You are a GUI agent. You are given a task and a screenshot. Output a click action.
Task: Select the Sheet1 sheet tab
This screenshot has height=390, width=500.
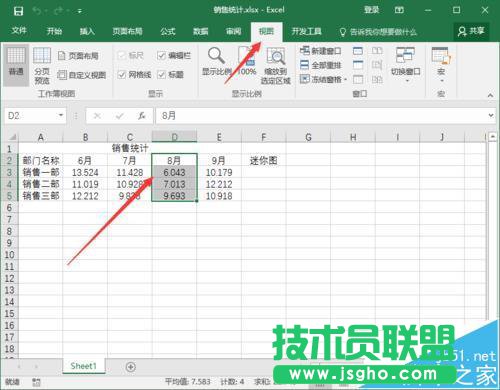[x=84, y=366]
